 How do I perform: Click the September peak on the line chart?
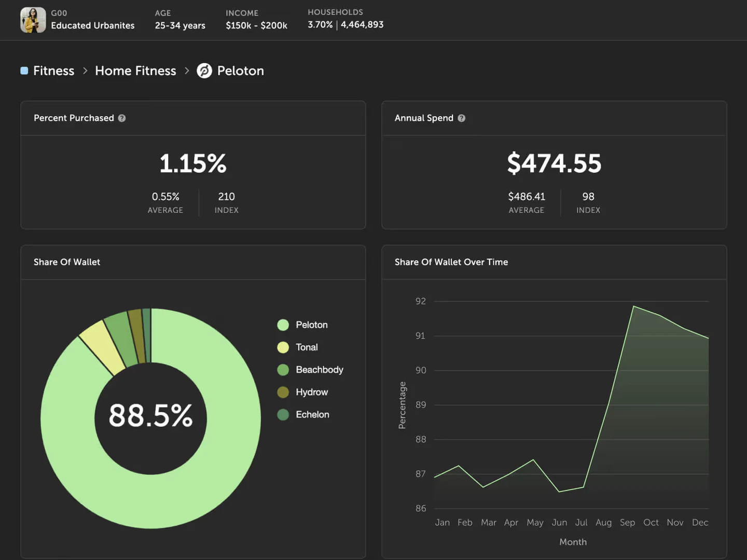click(x=633, y=306)
